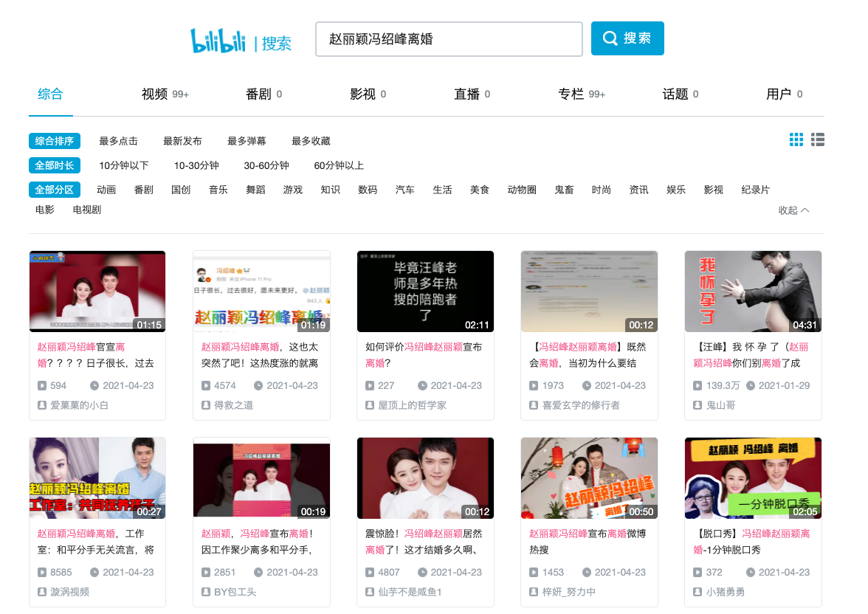Sort results by 最多点击
Viewport: 868px width, 614px height.
[x=118, y=141]
